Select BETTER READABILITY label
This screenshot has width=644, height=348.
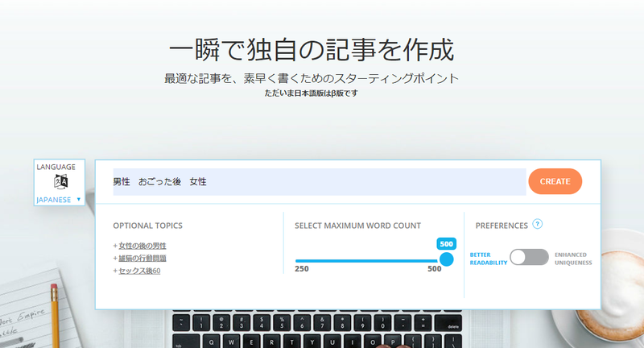[x=489, y=259]
